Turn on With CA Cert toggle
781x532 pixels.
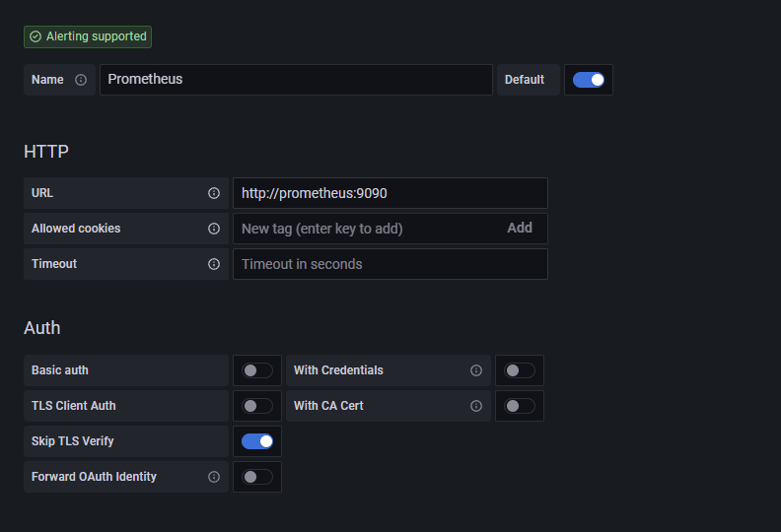pos(520,406)
